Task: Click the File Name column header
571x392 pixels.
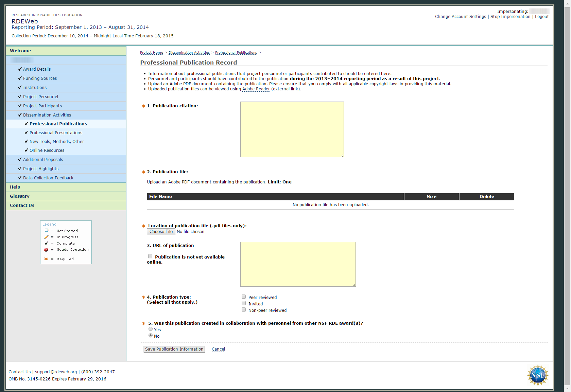Action: (x=275, y=197)
